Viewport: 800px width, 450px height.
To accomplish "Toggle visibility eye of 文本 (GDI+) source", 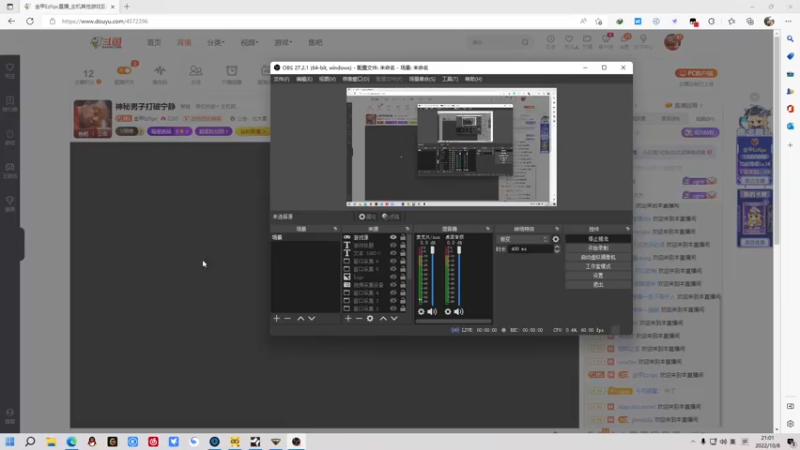I will coord(393,253).
